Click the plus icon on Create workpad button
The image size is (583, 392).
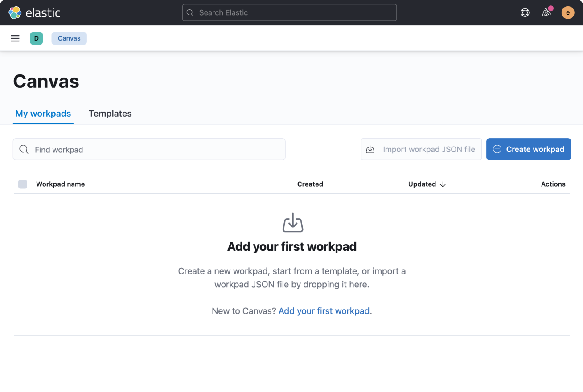coord(497,149)
